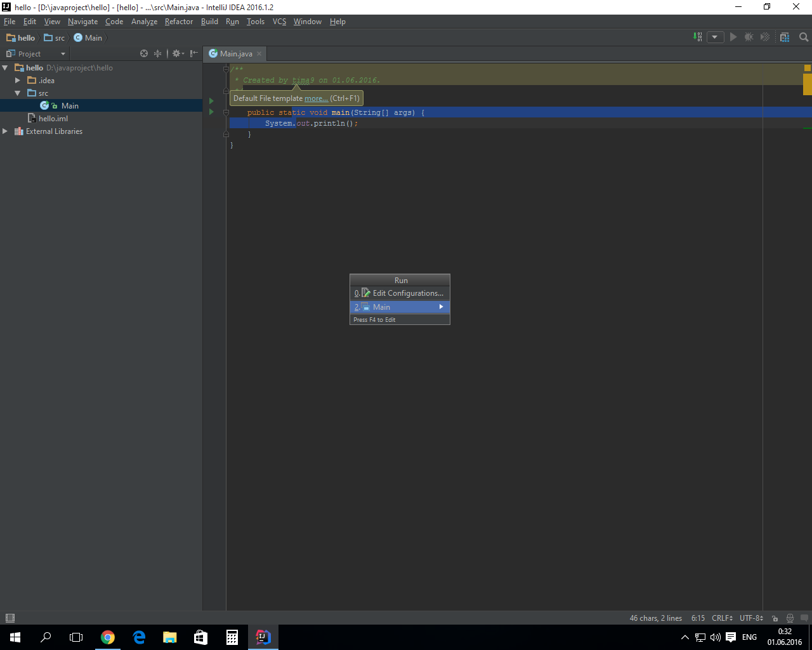
Task: Collapse the src folder node
Action: [x=18, y=93]
